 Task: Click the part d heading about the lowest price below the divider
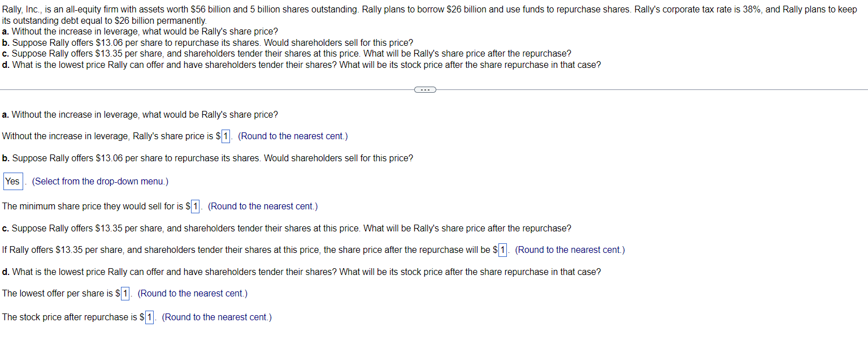tap(301, 272)
